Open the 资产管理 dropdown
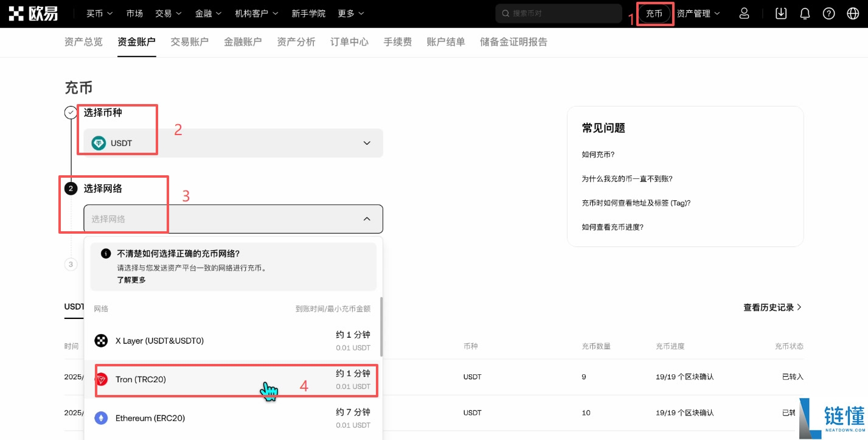The height and width of the screenshot is (440, 868). click(698, 13)
